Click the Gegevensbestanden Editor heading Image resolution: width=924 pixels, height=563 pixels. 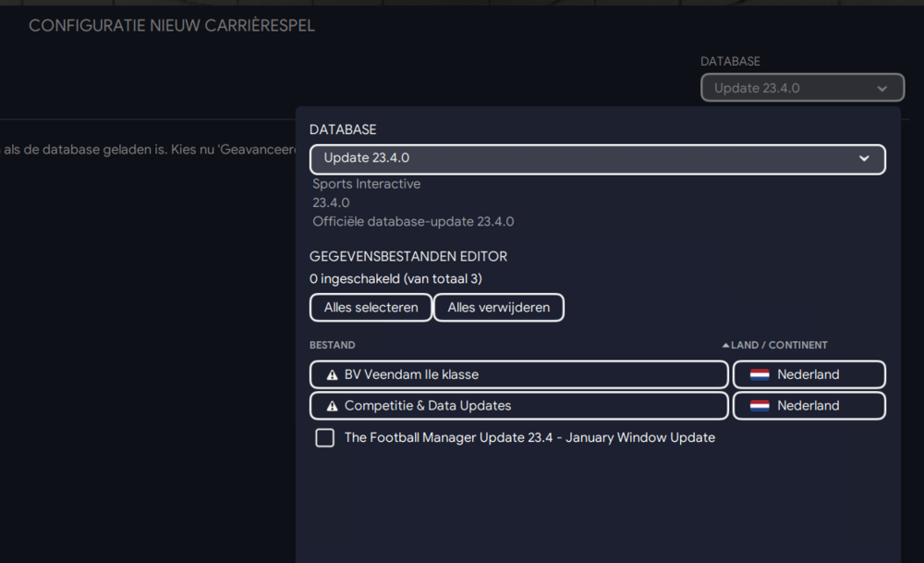click(408, 256)
